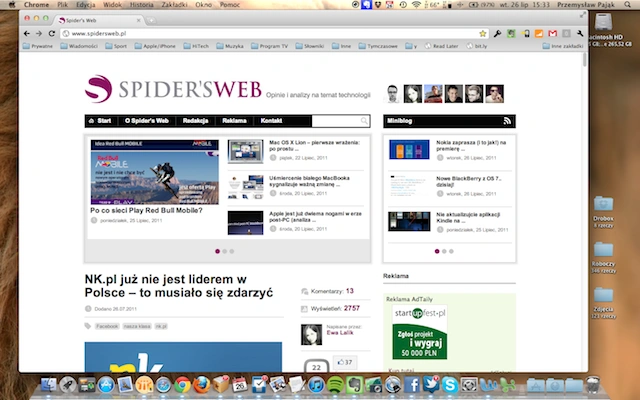Open Spotify from the Dock
The image size is (640, 400).
point(336,384)
